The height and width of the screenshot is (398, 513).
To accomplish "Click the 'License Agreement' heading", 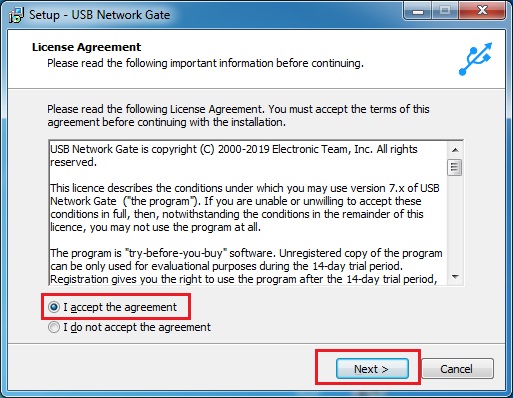I will pyautogui.click(x=86, y=47).
